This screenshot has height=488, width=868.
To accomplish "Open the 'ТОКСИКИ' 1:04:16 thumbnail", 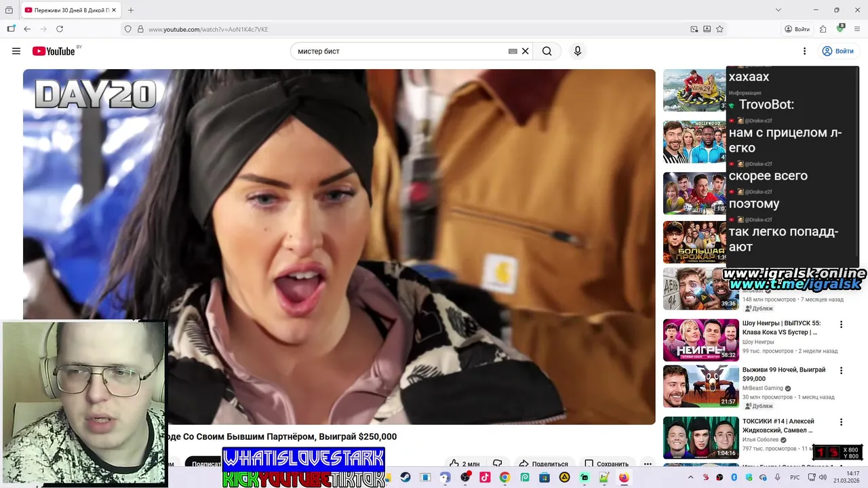I will click(701, 437).
